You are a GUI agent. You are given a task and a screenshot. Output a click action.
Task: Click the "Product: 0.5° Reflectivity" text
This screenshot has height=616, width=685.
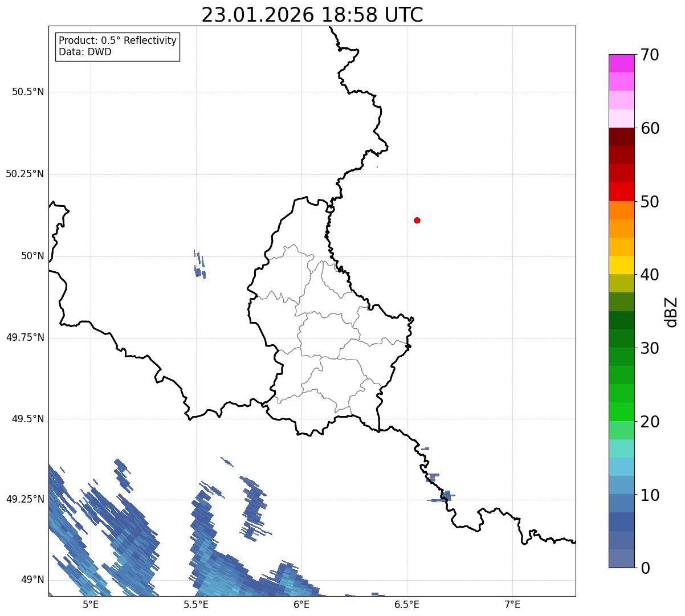coord(117,41)
